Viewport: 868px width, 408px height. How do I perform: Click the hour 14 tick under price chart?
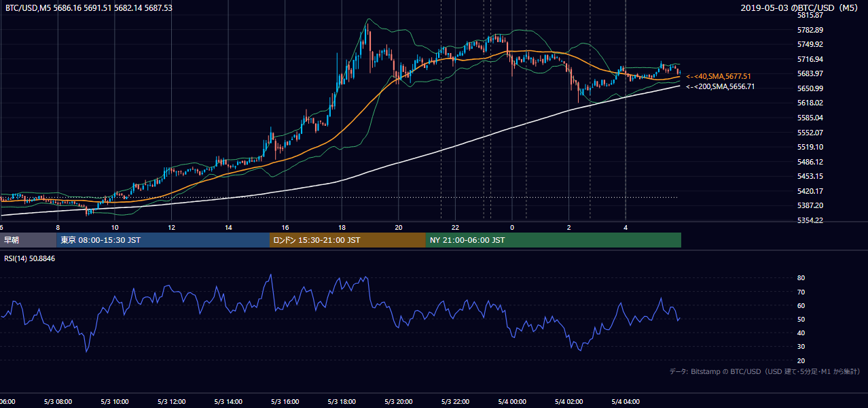(x=228, y=227)
